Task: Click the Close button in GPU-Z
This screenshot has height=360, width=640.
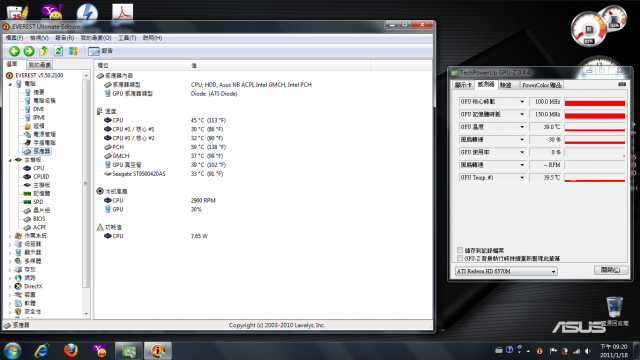Action: [x=611, y=270]
